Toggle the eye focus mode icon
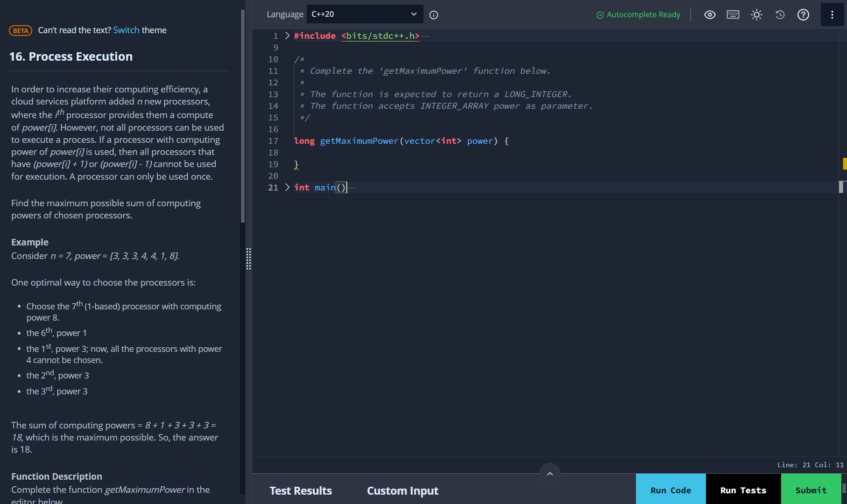 click(710, 15)
